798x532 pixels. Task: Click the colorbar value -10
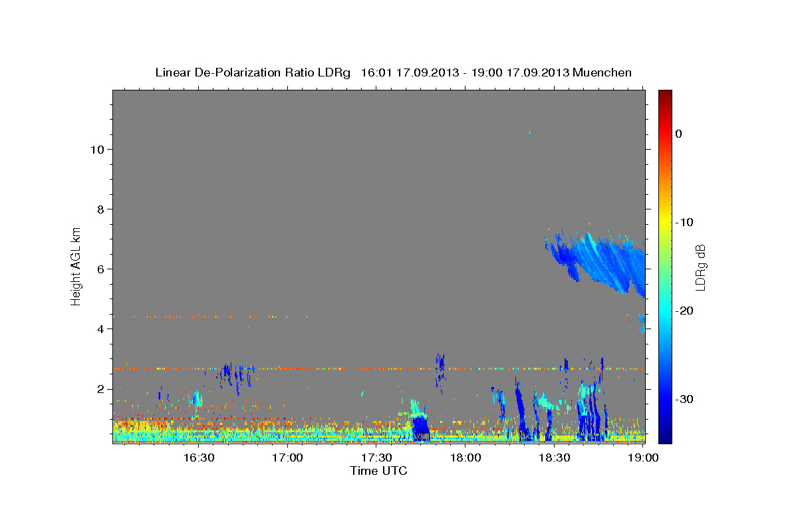(x=685, y=222)
